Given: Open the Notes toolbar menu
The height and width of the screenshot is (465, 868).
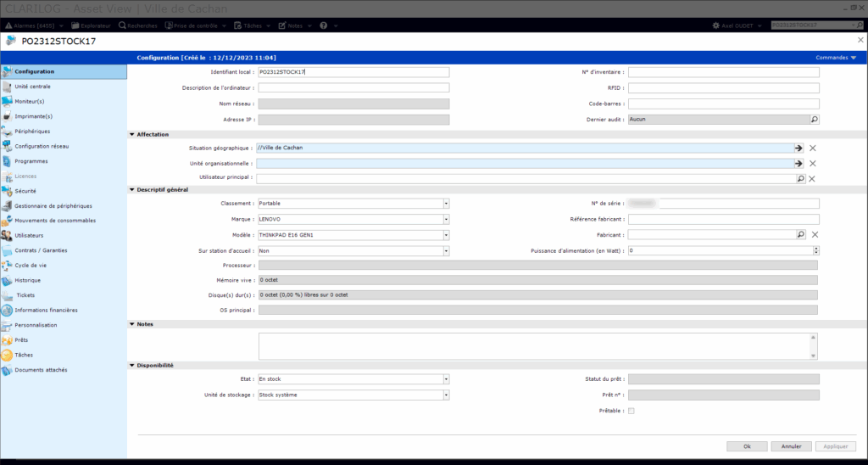Looking at the screenshot, I should tap(295, 25).
